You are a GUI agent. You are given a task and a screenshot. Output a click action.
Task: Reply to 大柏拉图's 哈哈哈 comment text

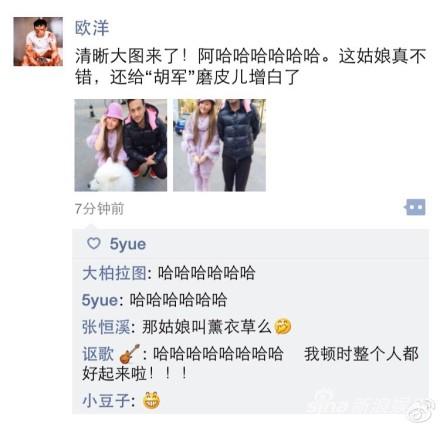click(x=206, y=273)
